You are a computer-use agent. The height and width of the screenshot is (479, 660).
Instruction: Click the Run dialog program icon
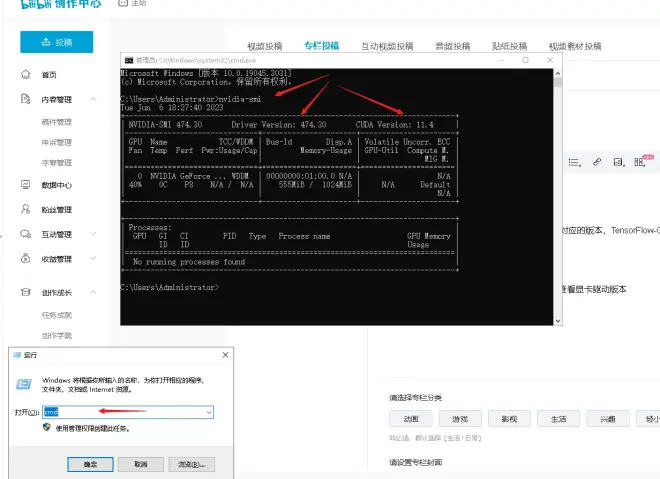[24, 384]
